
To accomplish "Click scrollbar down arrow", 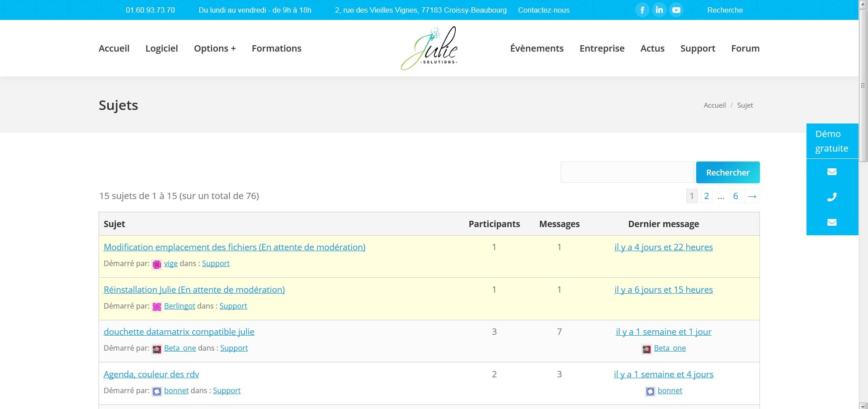I will 863,405.
